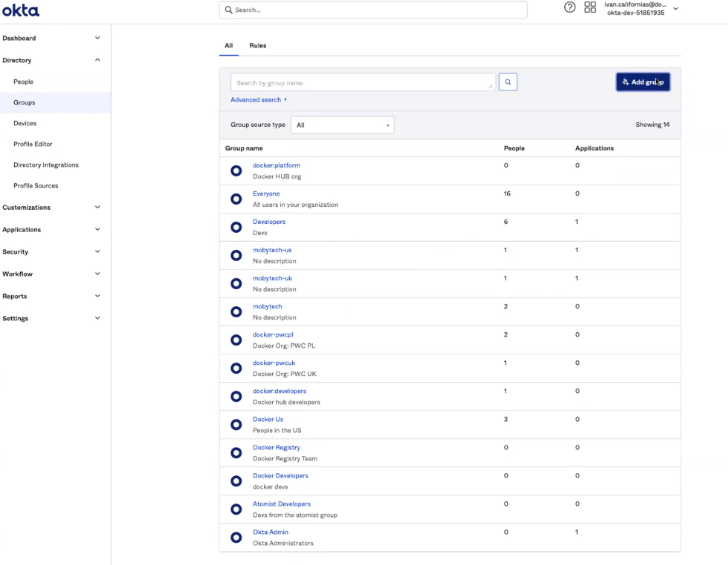This screenshot has width=728, height=565.
Task: Click the Add group button
Action: (x=643, y=82)
